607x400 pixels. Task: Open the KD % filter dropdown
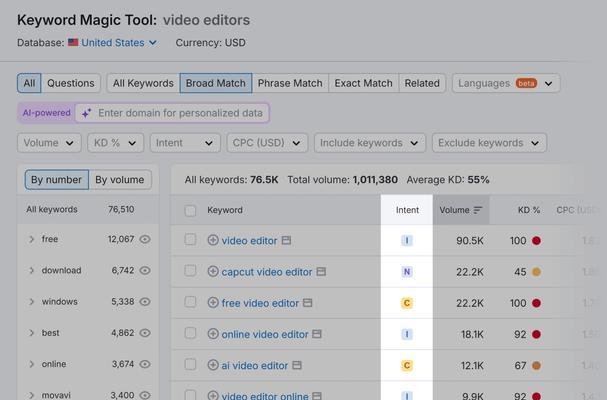point(116,143)
